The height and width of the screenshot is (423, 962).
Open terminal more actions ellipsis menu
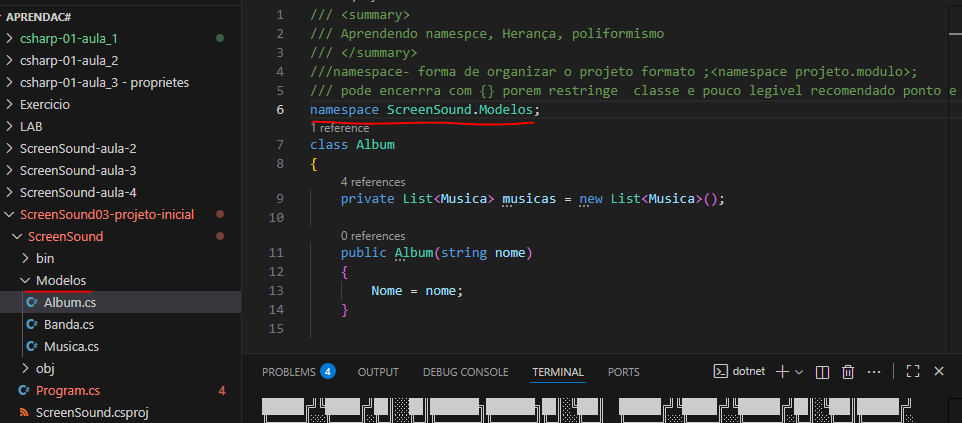coord(874,371)
